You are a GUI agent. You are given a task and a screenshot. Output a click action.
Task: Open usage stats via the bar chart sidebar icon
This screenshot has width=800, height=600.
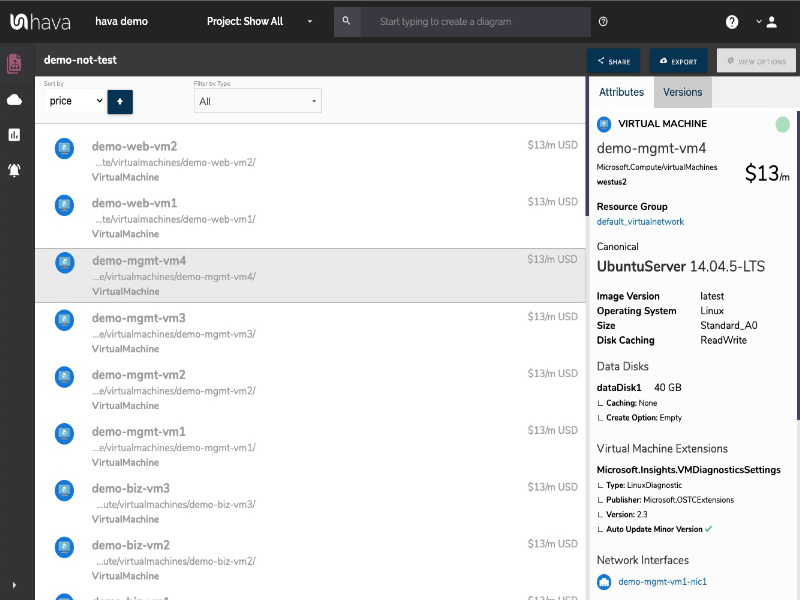[x=13, y=136]
